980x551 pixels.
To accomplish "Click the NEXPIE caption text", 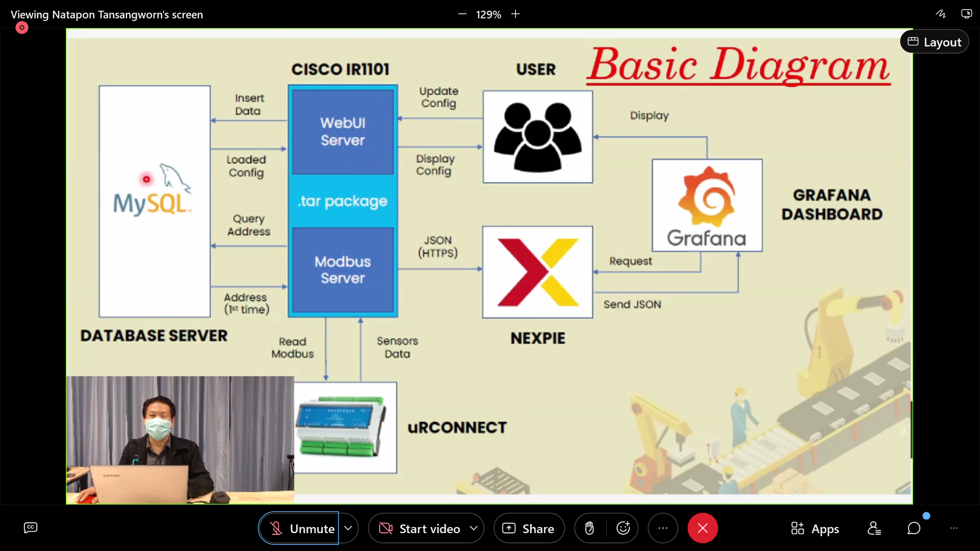I will click(x=538, y=338).
